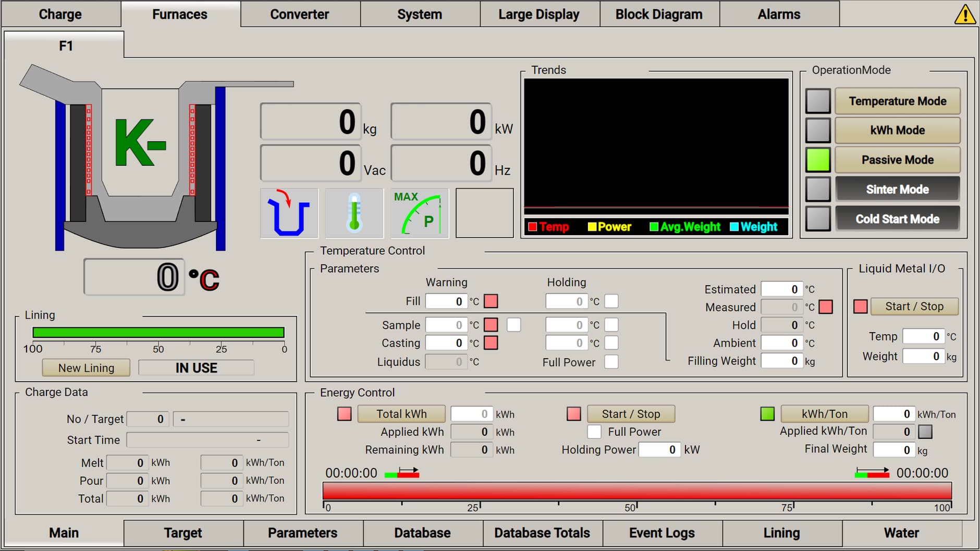This screenshot has width=980, height=551.
Task: Open the System tab
Action: click(x=420, y=14)
